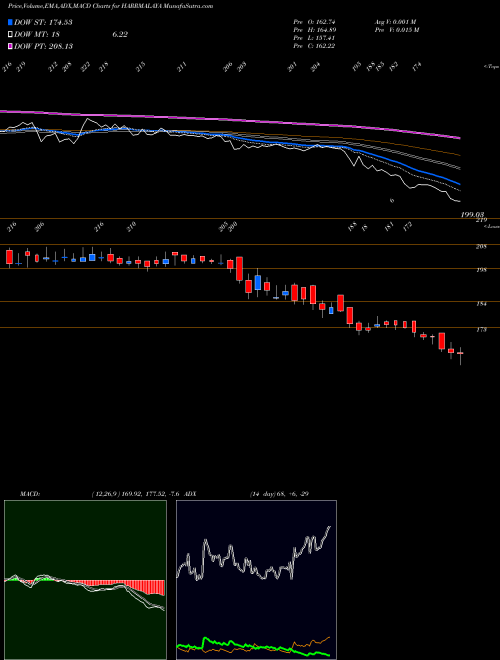Open the green MACD indicator panel
The image size is (500, 660).
[x=85, y=580]
